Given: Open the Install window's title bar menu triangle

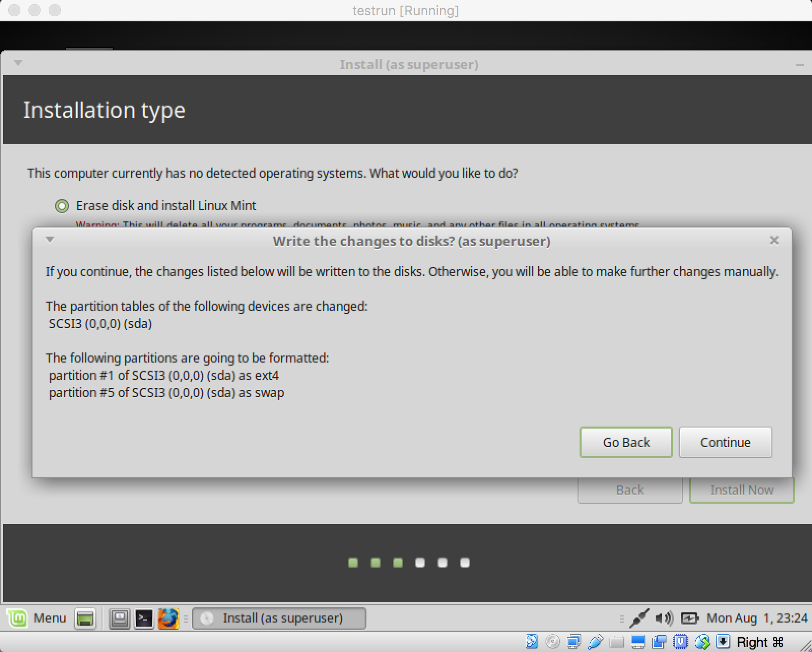Looking at the screenshot, I should (x=18, y=63).
